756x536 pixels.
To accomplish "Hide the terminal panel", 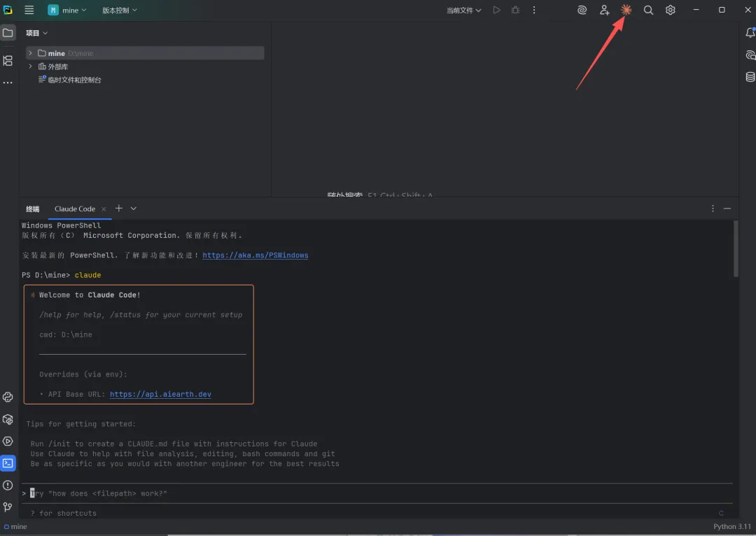I will pos(727,209).
